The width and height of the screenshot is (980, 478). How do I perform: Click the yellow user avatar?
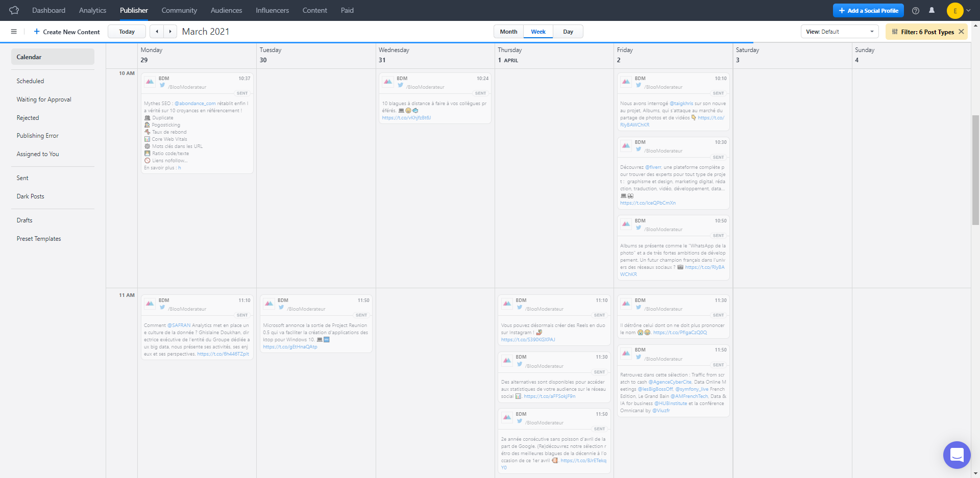coord(954,11)
